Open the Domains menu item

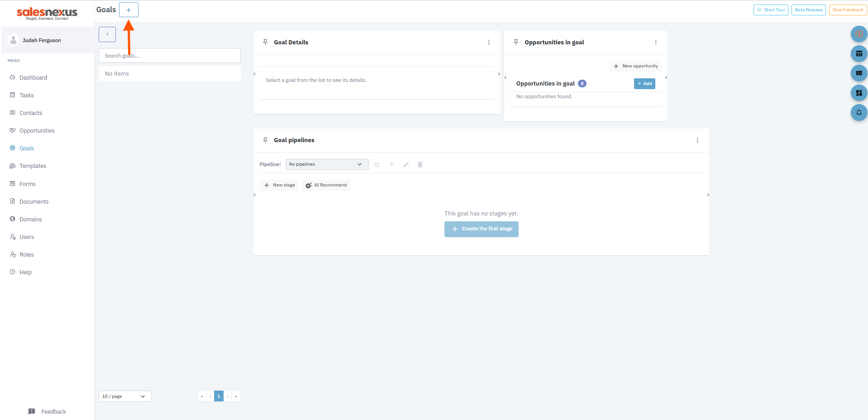[31, 220]
